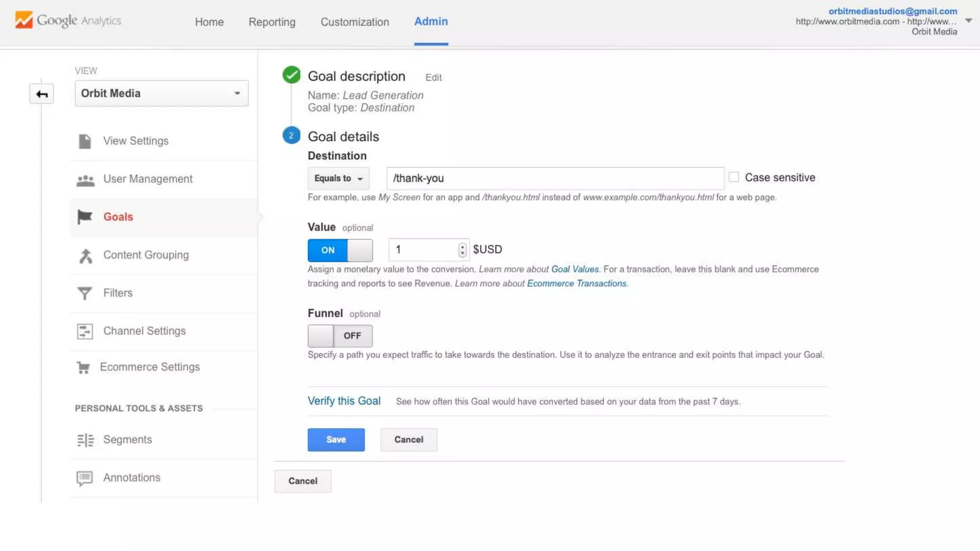Switch to the Reporting tab
Screen dimensions: 980x551
tap(272, 22)
